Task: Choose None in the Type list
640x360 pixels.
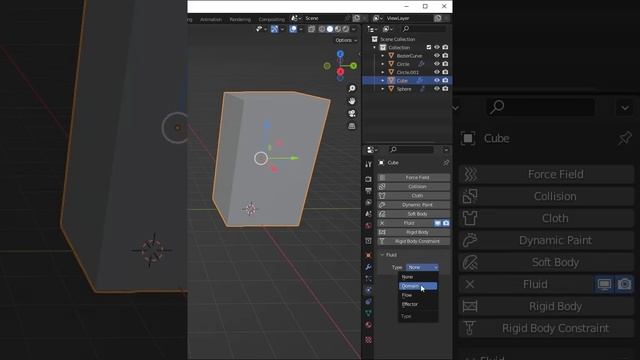Action: 418,277
